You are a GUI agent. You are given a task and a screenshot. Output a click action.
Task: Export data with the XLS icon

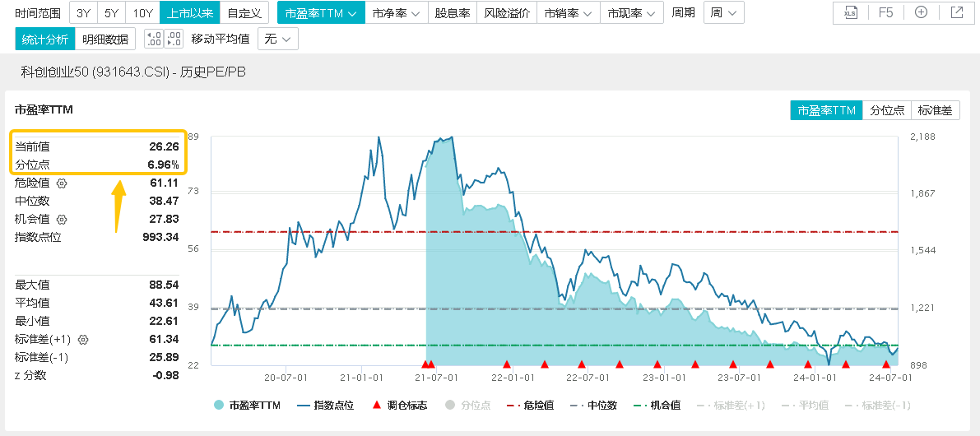coord(851,13)
